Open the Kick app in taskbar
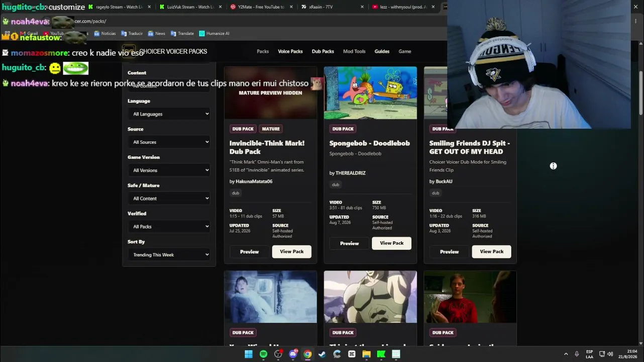Screen dimensions: 644x362 coord(381,354)
